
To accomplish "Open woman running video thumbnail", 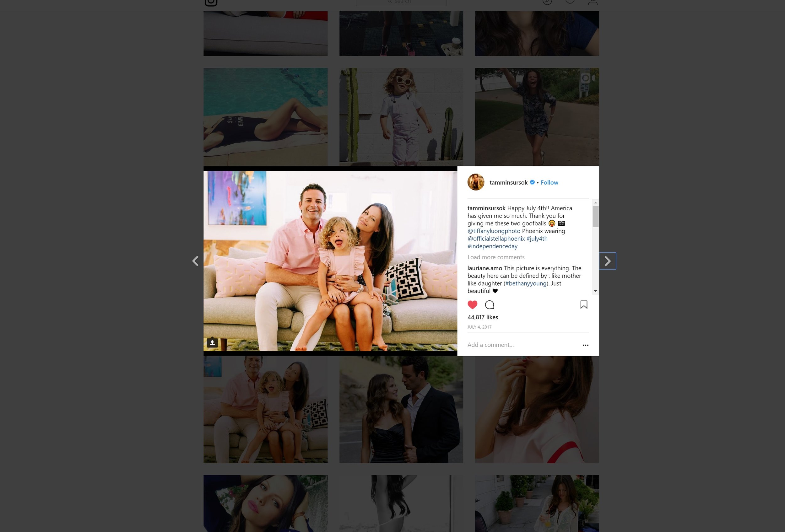I will pyautogui.click(x=537, y=117).
